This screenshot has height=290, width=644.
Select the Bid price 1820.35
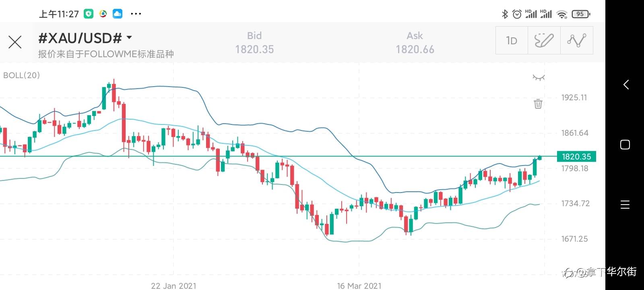coord(254,49)
